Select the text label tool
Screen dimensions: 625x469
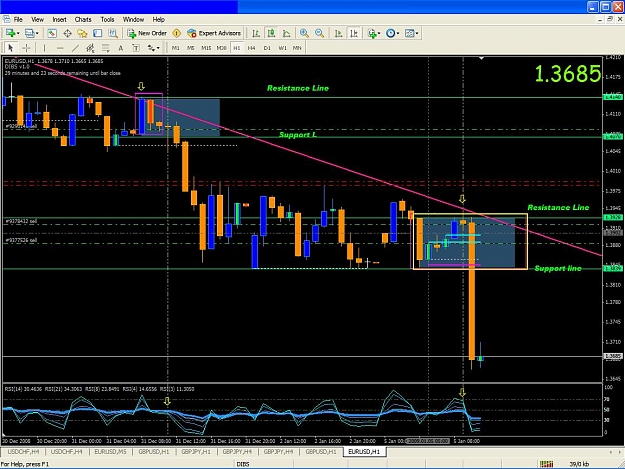pyautogui.click(x=136, y=48)
